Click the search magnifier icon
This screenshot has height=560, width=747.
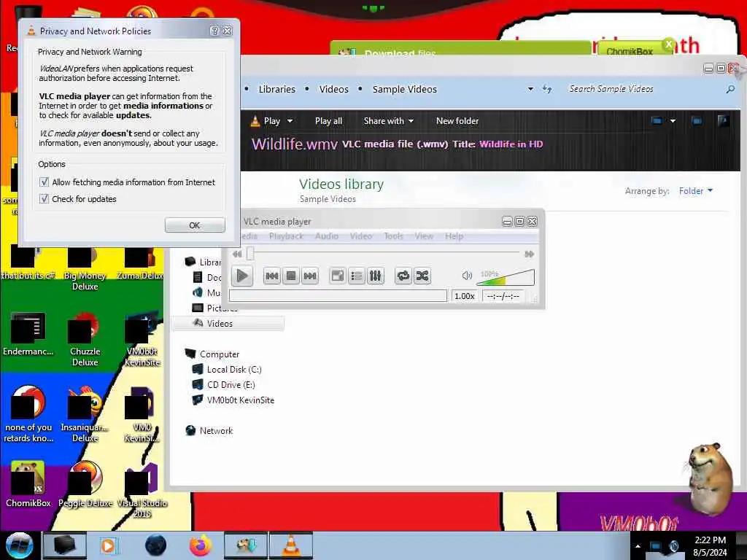point(729,89)
